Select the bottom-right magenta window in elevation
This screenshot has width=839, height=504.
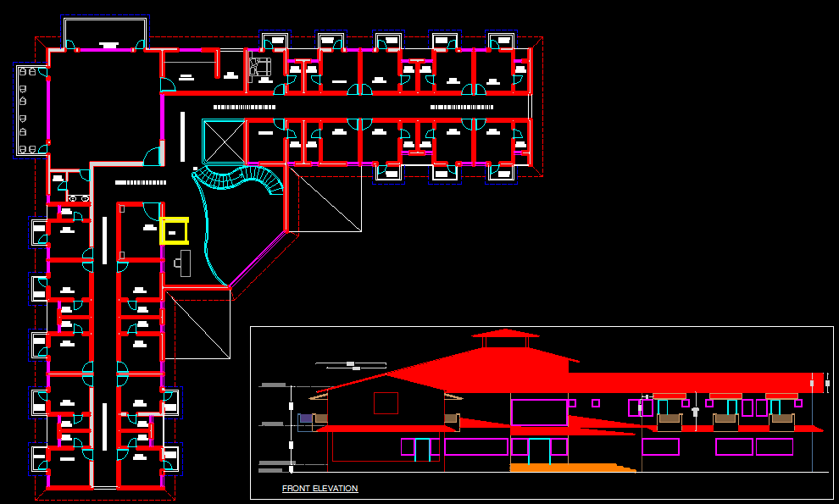point(775,446)
